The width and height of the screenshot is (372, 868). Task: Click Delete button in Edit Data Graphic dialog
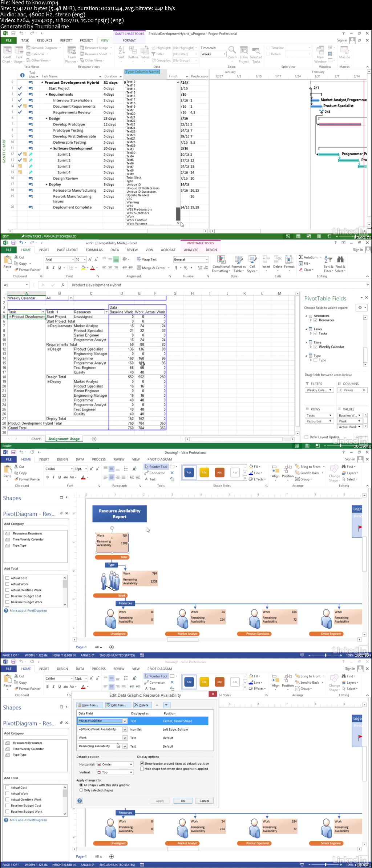tap(141, 705)
